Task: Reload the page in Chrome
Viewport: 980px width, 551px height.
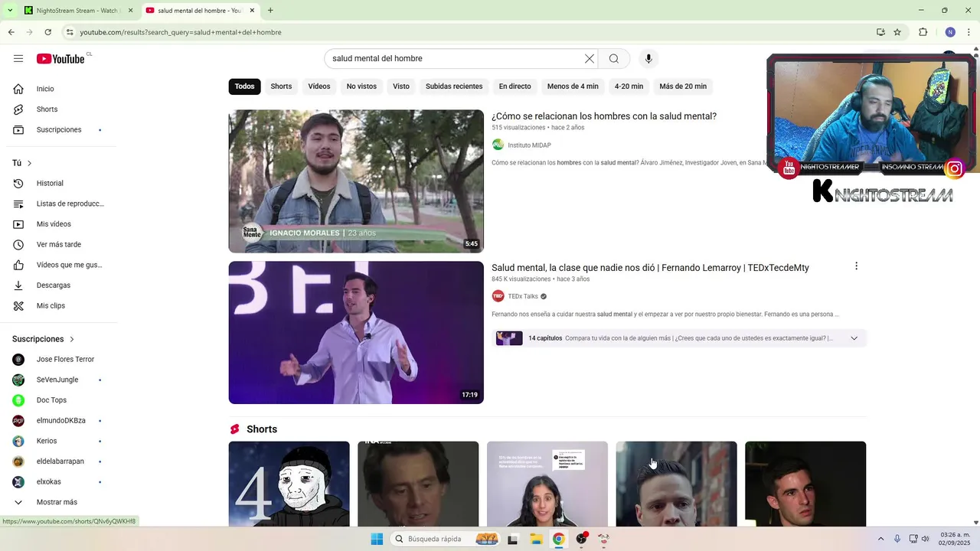Action: [x=48, y=32]
